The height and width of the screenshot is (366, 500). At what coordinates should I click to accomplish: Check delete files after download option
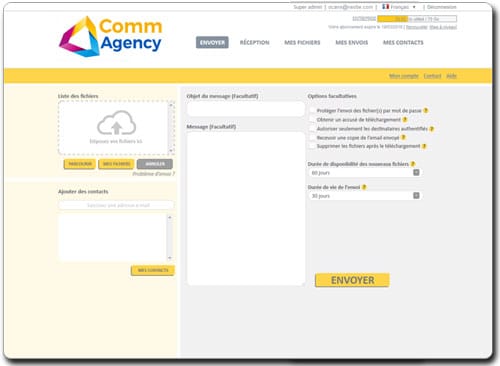coord(312,146)
